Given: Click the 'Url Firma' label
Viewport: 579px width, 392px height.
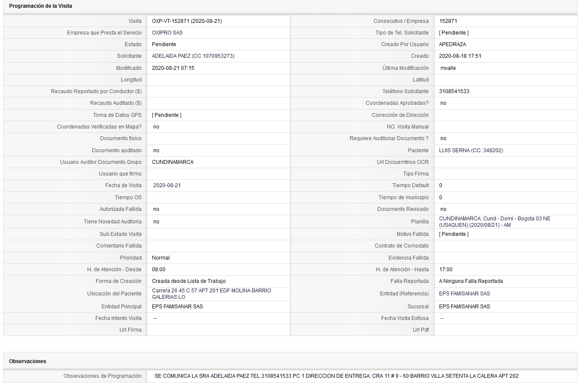Looking at the screenshot, I should point(130,330).
